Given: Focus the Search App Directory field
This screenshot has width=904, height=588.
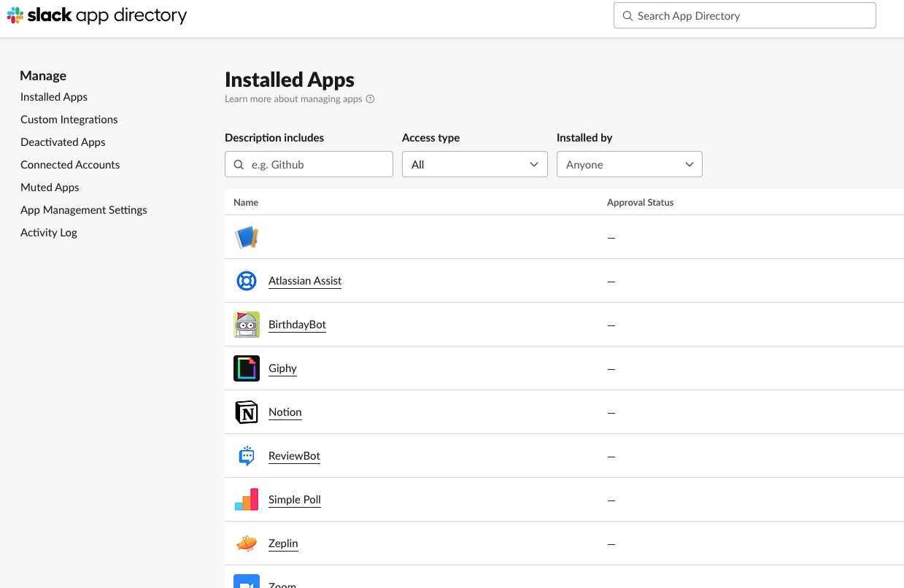Looking at the screenshot, I should (745, 15).
